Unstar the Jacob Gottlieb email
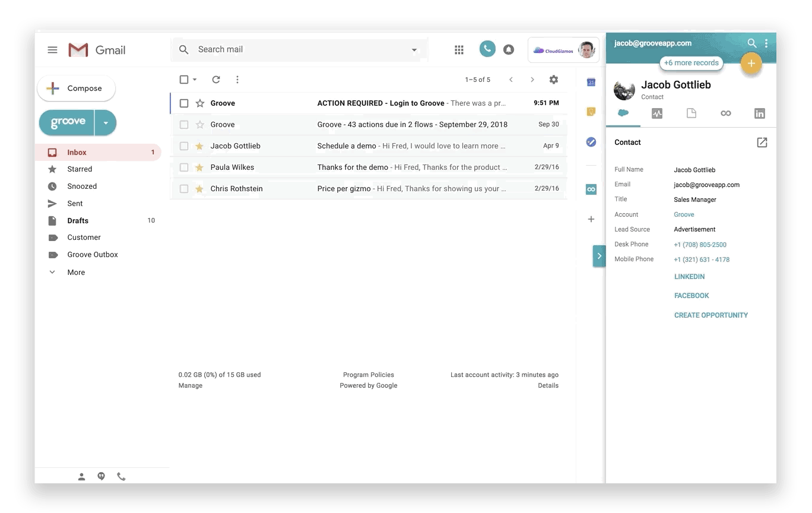This screenshot has width=812, height=513. 200,146
